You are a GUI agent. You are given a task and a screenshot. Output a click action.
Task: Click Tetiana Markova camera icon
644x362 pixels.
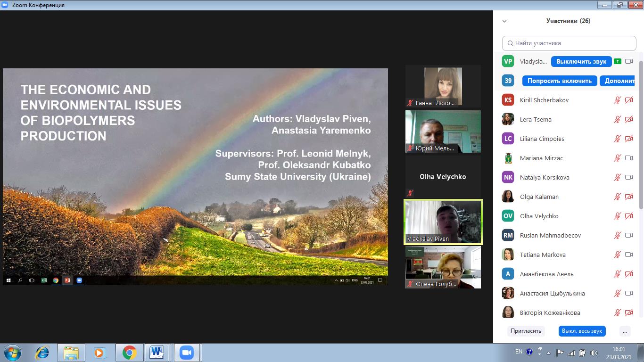pos(629,255)
